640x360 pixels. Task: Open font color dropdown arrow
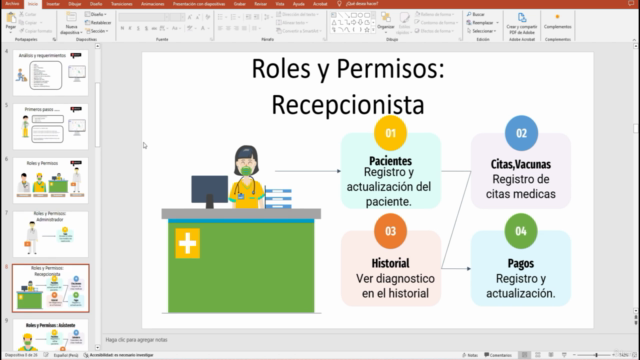(208, 28)
